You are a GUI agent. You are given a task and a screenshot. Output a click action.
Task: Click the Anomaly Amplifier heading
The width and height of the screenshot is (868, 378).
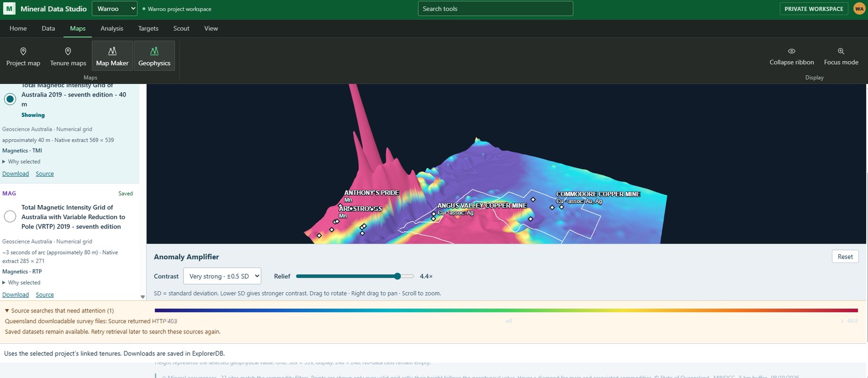click(x=186, y=257)
